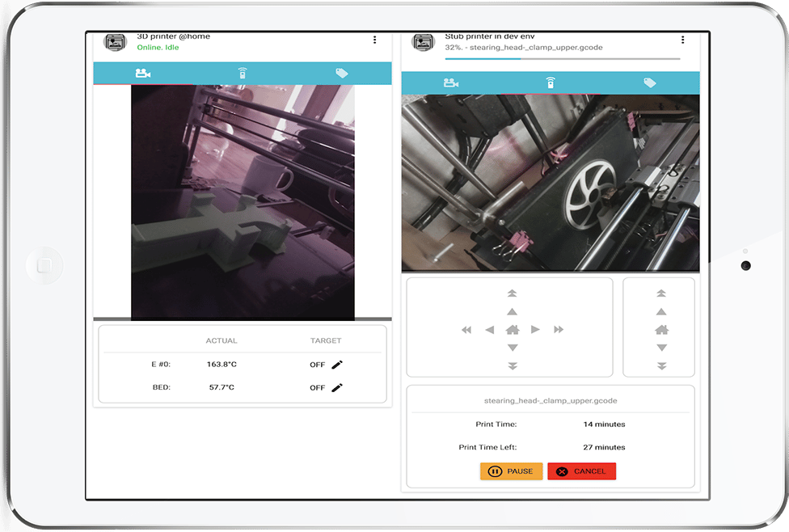Home the X/Y axes
The height and width of the screenshot is (532, 789).
click(513, 330)
